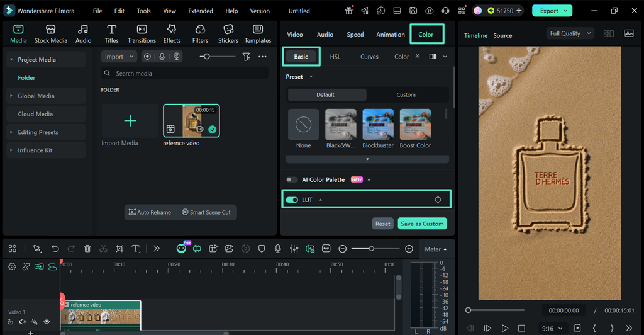Add a marker with shield icon
This screenshot has height=335, width=644.
coord(262,248)
